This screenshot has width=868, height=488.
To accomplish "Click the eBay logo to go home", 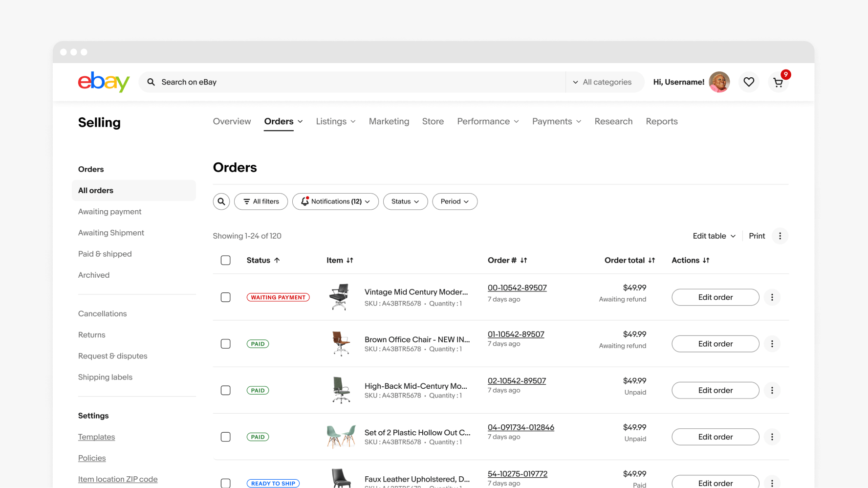I will (103, 82).
